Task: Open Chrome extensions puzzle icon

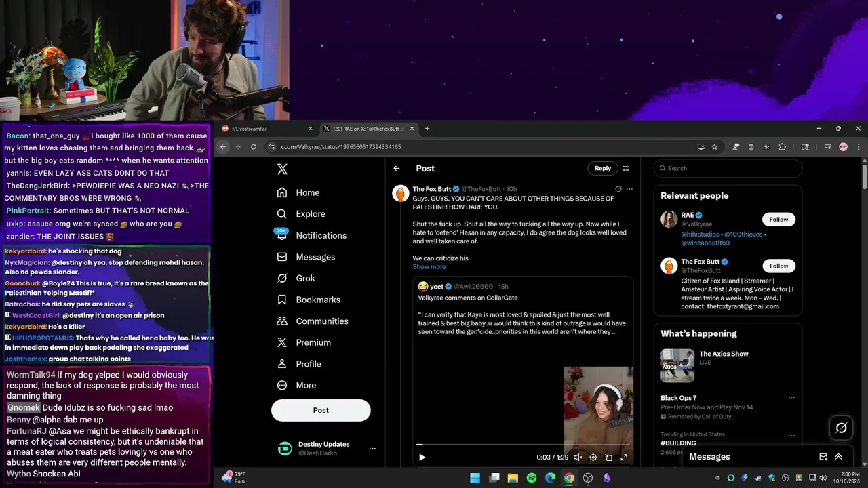Action: point(782,147)
